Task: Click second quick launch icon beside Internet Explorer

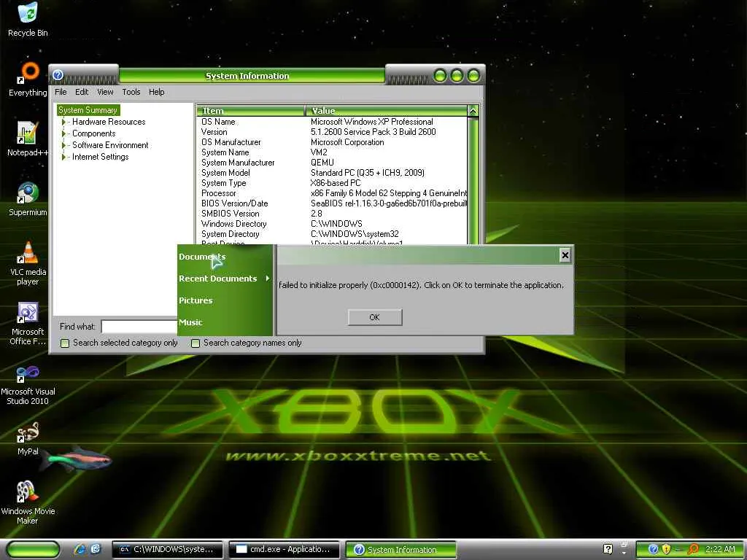Action: (96, 549)
